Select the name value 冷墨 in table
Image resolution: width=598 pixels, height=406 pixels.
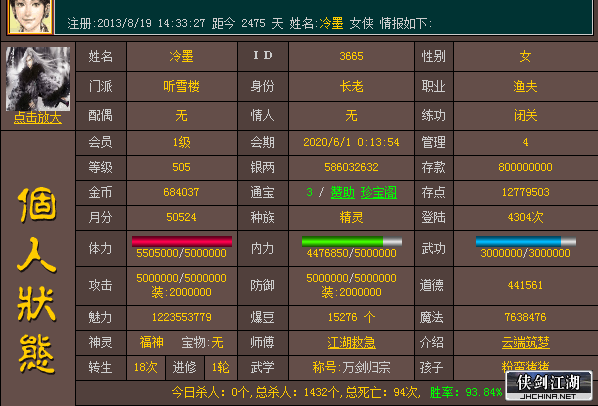tap(182, 56)
